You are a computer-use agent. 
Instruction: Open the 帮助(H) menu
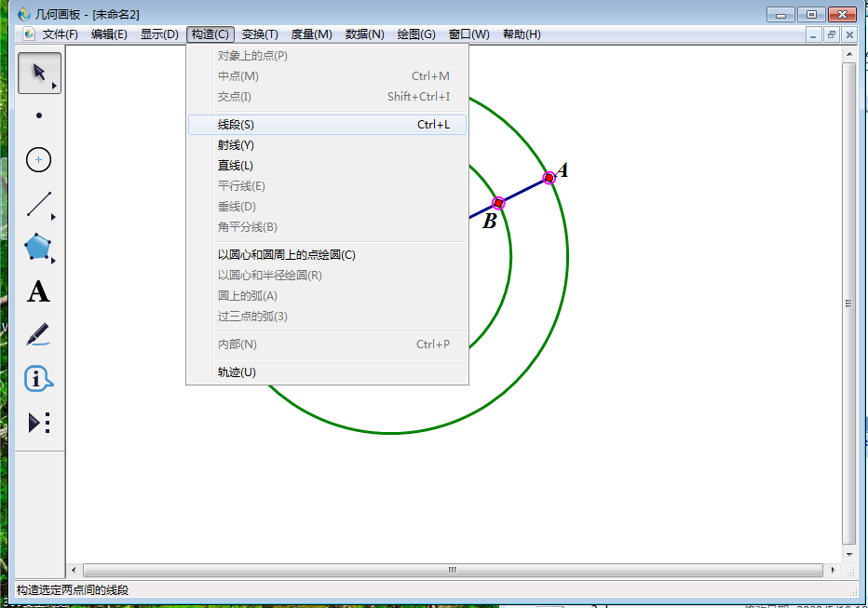tap(522, 34)
